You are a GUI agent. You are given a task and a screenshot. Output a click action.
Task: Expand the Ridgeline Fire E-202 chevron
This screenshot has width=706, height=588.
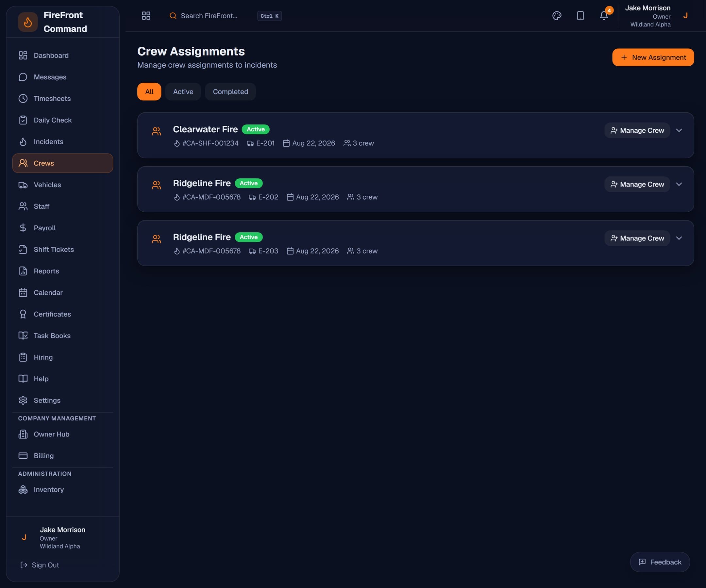[679, 184]
